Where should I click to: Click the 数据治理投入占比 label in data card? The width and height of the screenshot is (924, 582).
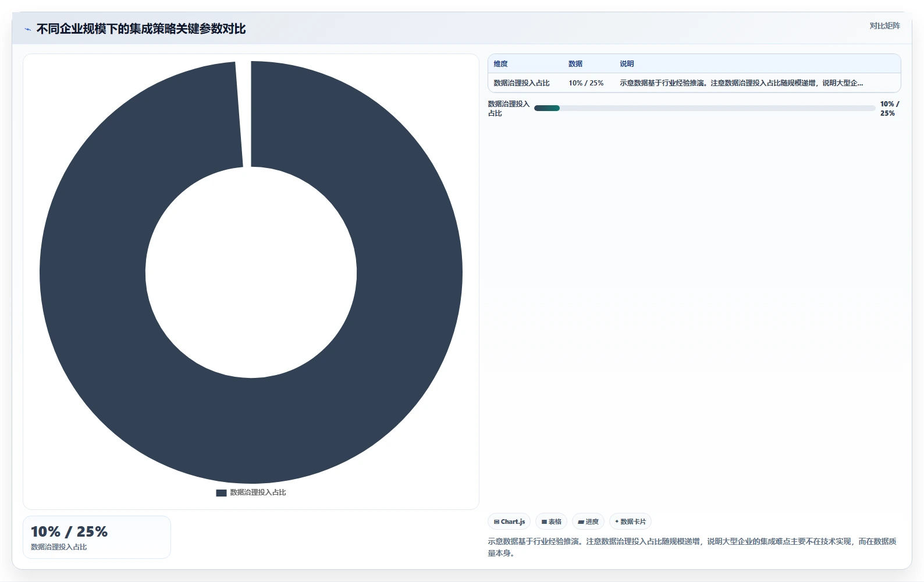(x=59, y=547)
